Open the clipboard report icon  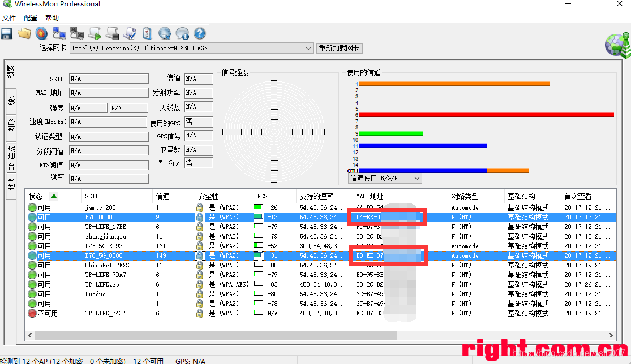(x=147, y=33)
